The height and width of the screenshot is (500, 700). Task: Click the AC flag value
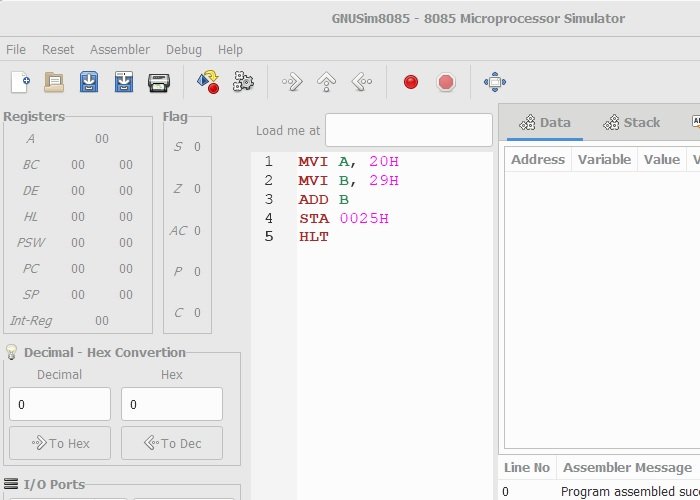tap(197, 231)
